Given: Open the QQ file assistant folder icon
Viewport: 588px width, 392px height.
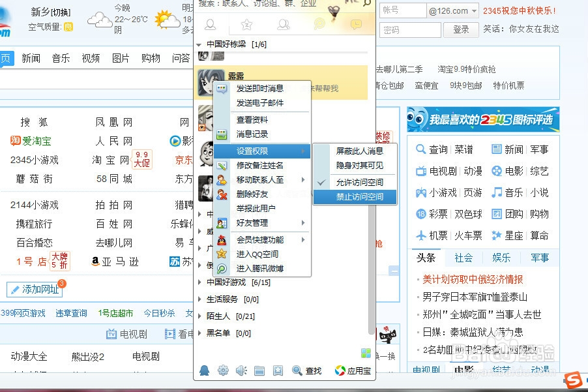Looking at the screenshot, I should pos(259,371).
